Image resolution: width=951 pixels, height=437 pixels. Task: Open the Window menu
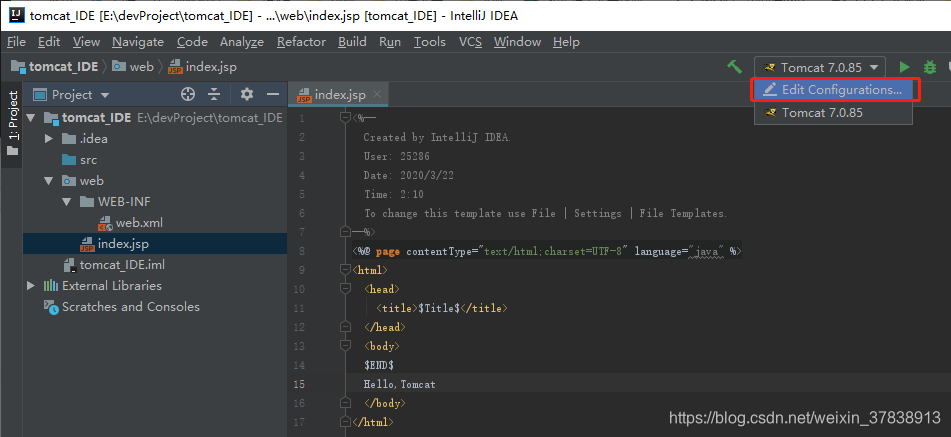point(517,42)
